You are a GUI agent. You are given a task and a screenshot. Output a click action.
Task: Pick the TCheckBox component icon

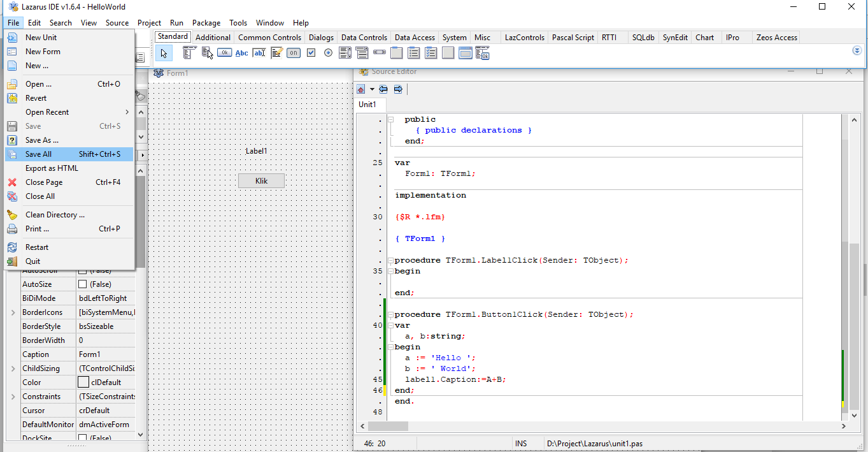pos(311,53)
